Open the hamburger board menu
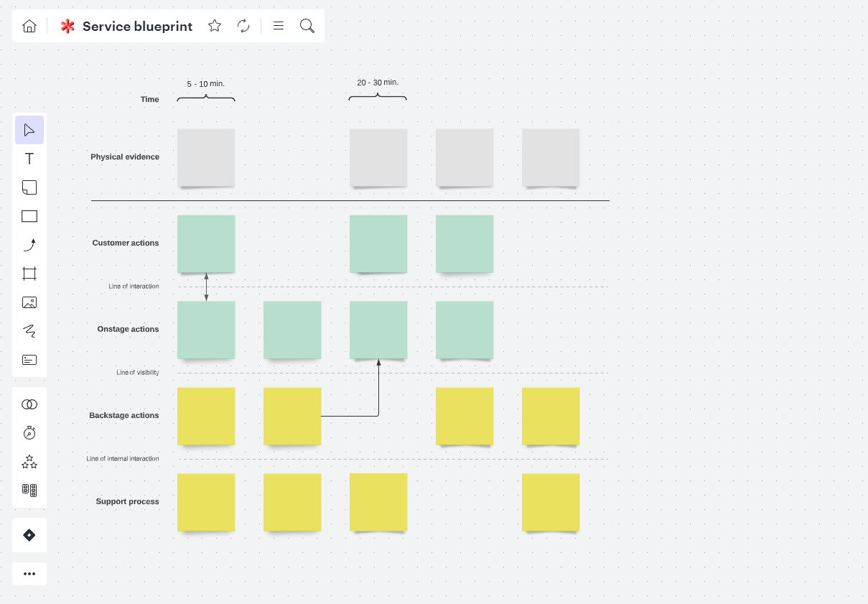 tap(278, 25)
